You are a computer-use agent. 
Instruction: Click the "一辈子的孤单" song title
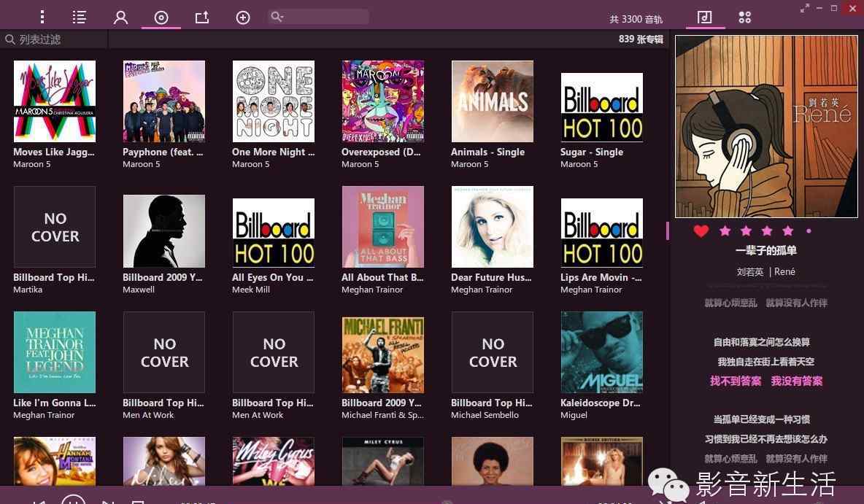pos(766,251)
